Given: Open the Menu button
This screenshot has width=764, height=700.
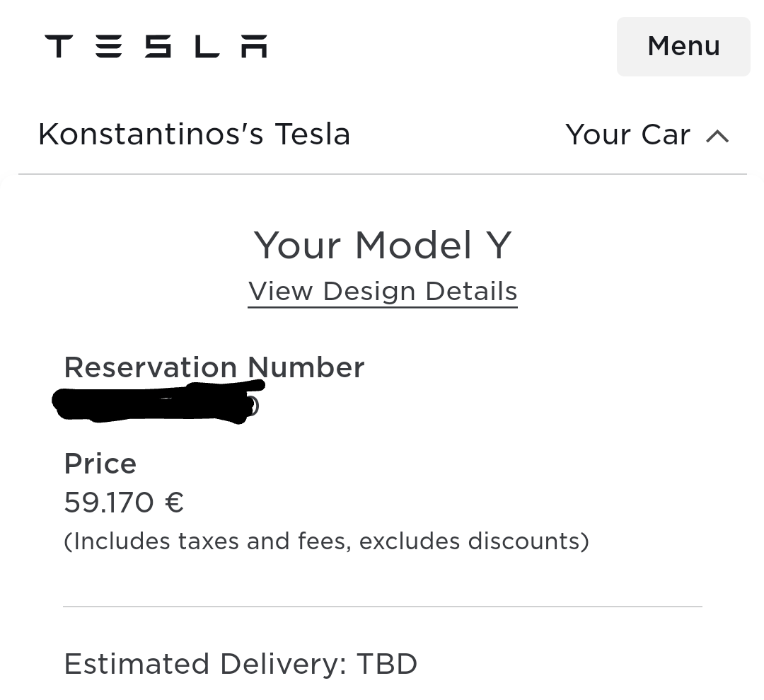Looking at the screenshot, I should pyautogui.click(x=683, y=47).
